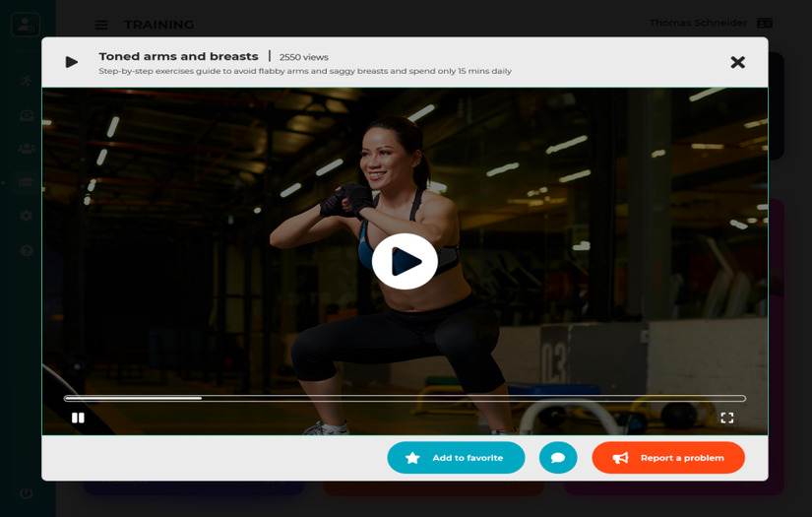
Task: Click the power icon to log out
Action: pyautogui.click(x=27, y=493)
